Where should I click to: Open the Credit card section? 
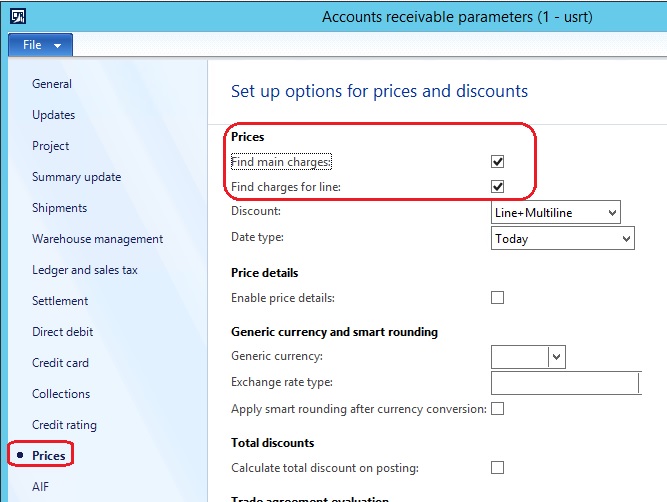[60, 363]
